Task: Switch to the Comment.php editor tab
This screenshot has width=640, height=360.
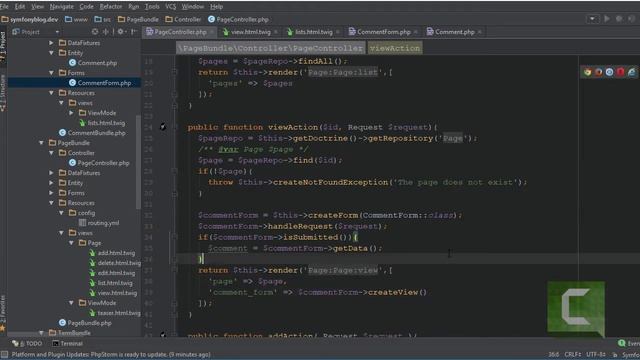Action: [454, 32]
